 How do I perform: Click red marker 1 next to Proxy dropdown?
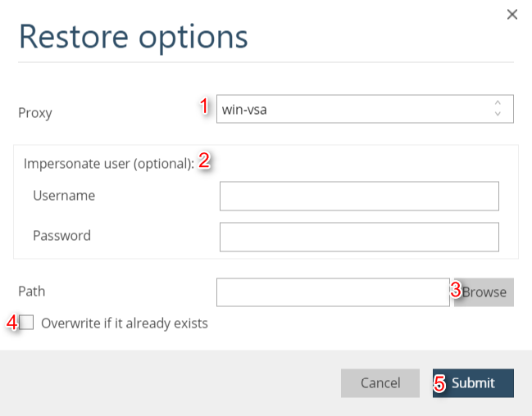pyautogui.click(x=207, y=106)
